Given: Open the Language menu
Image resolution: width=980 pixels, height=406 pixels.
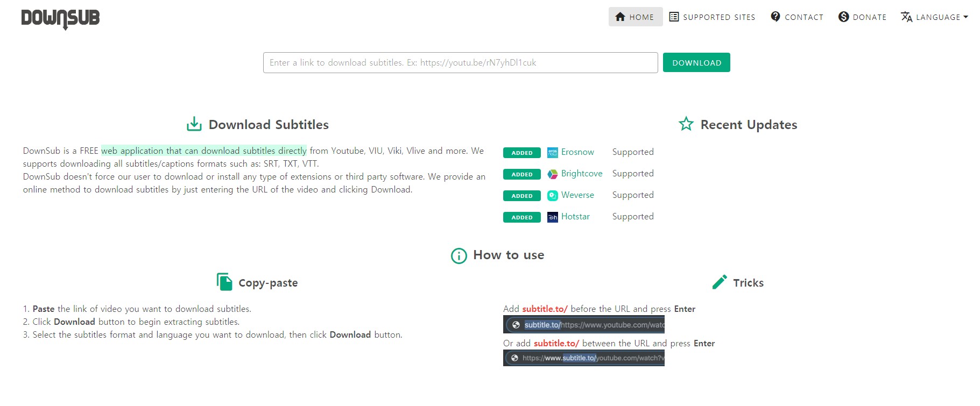Looking at the screenshot, I should pos(935,17).
